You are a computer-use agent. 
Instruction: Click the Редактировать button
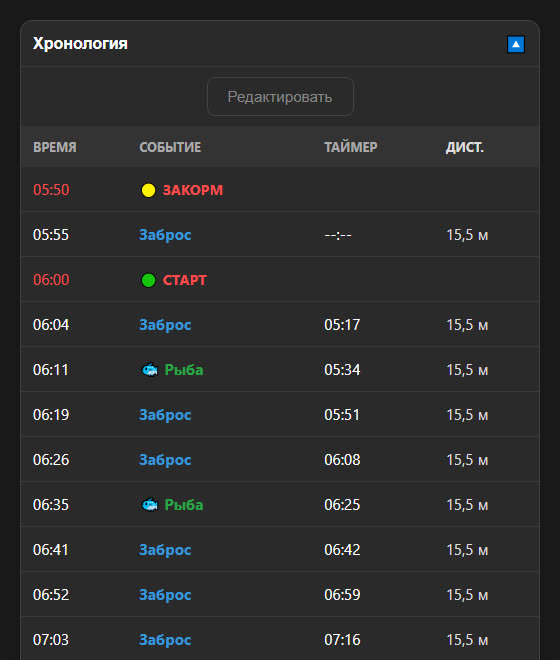(x=280, y=96)
